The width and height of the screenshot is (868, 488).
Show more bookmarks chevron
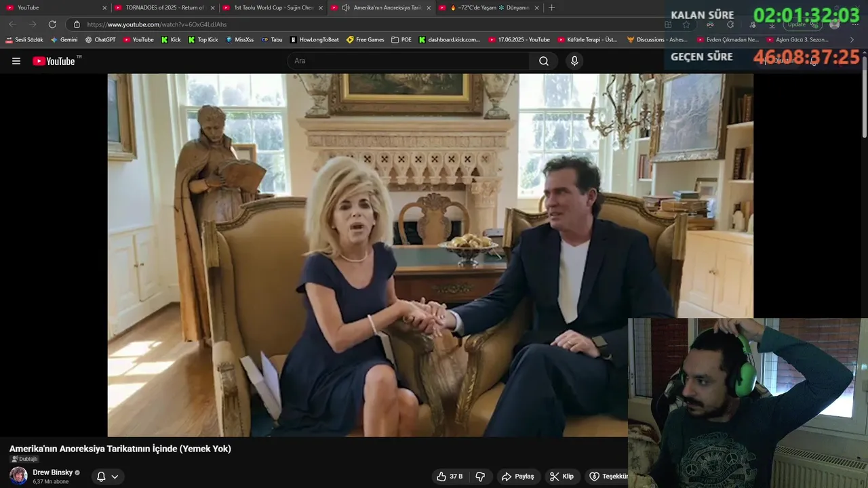[x=852, y=40]
